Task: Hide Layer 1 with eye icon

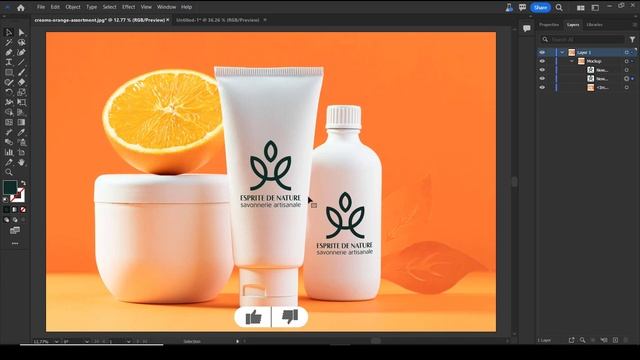Action: click(542, 53)
